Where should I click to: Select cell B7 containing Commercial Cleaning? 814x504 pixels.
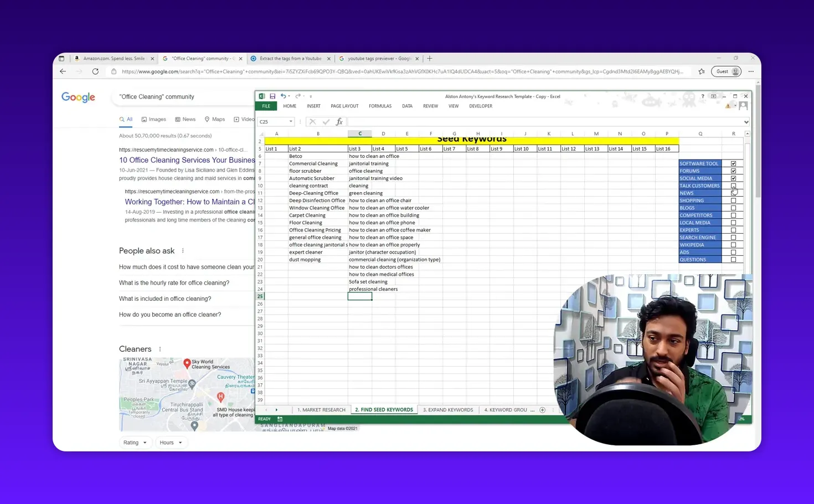tap(318, 163)
